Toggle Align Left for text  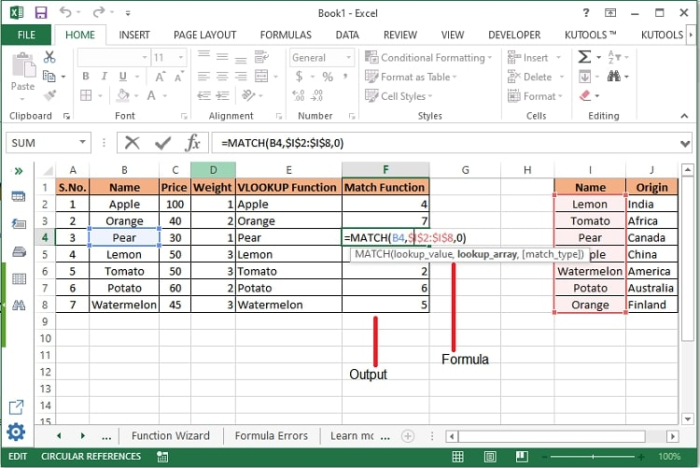coord(204,76)
